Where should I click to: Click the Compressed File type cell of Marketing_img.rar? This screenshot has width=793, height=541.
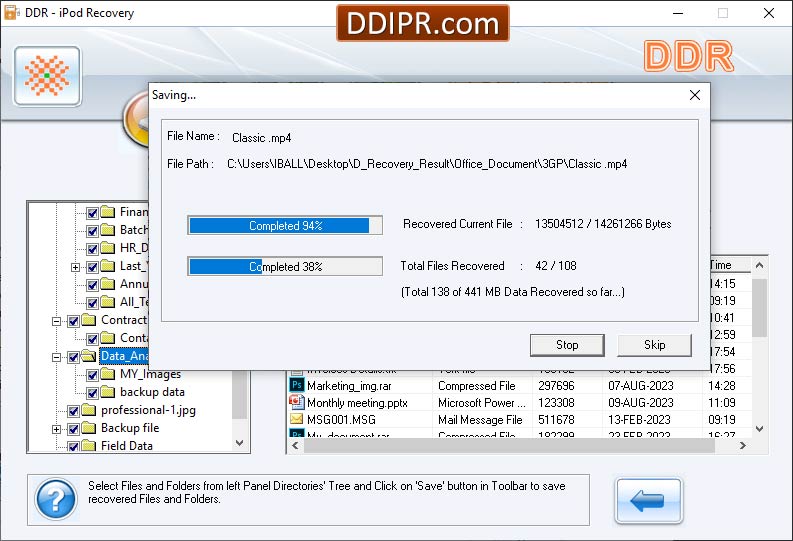click(x=476, y=386)
